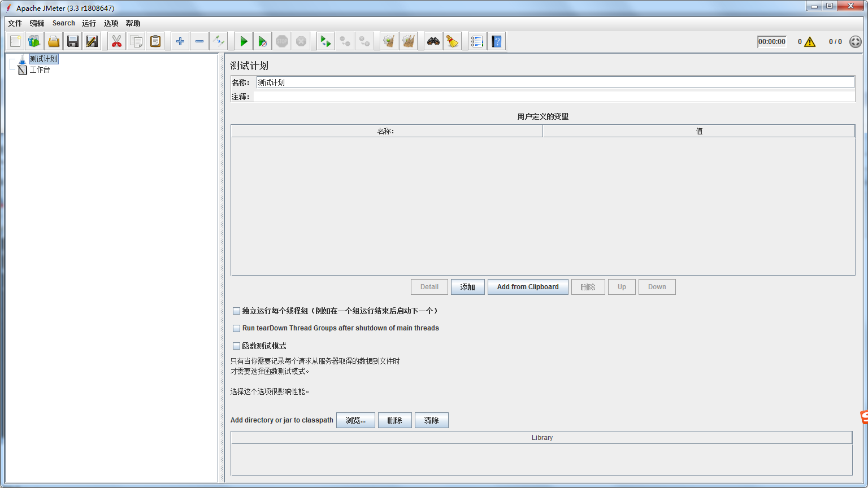Save the test plan with the floppy icon
This screenshot has width=868, height=488.
click(73, 41)
